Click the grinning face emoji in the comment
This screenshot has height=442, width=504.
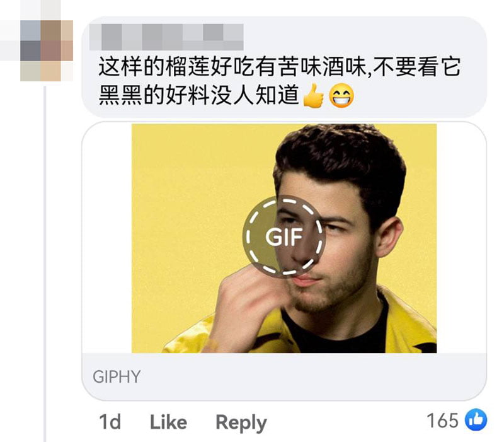coord(341,96)
